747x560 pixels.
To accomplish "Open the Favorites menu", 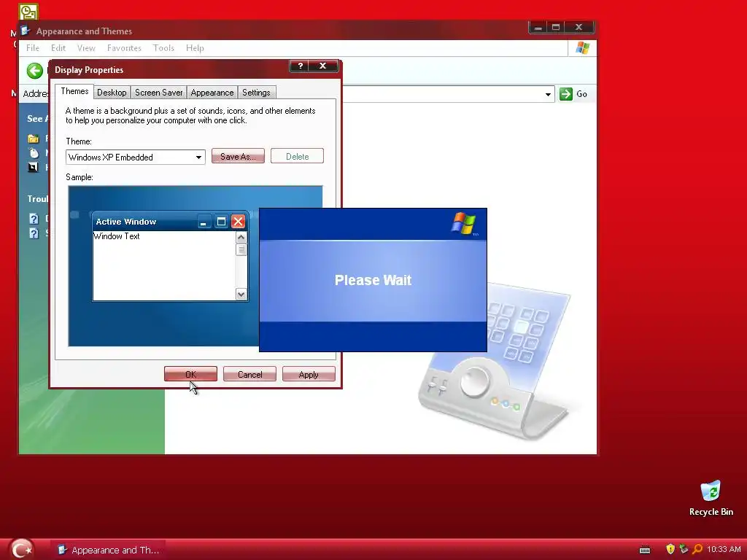I will (124, 48).
